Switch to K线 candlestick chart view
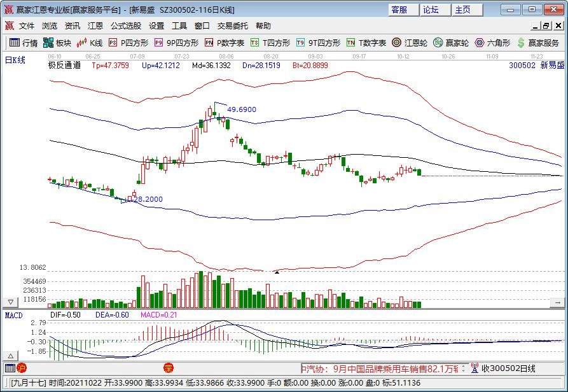 90,43
